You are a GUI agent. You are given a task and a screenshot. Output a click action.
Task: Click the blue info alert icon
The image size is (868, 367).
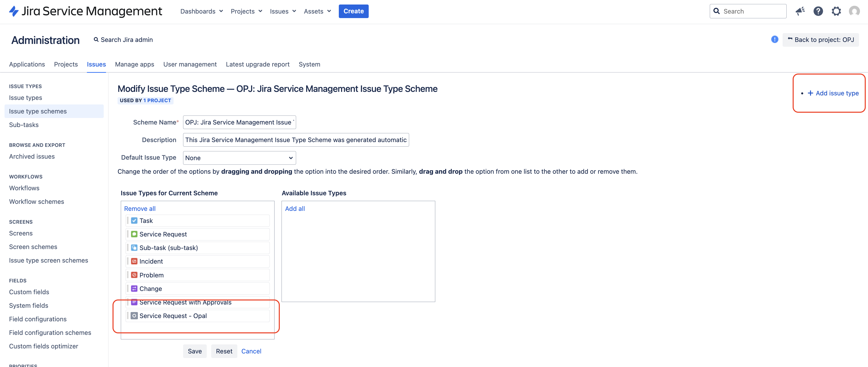(775, 39)
